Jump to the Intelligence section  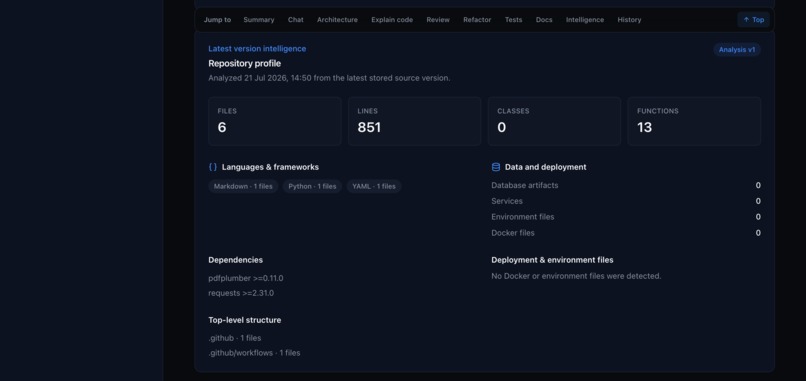tap(585, 20)
